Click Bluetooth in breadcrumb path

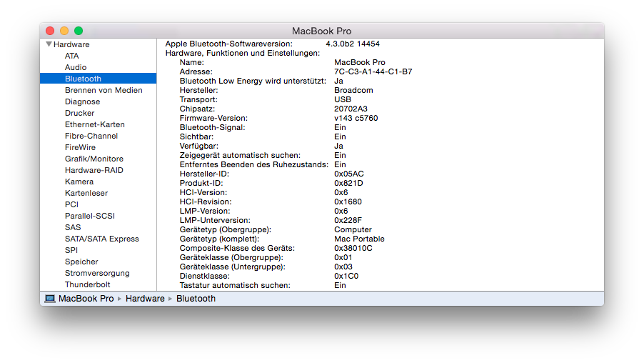tap(196, 299)
